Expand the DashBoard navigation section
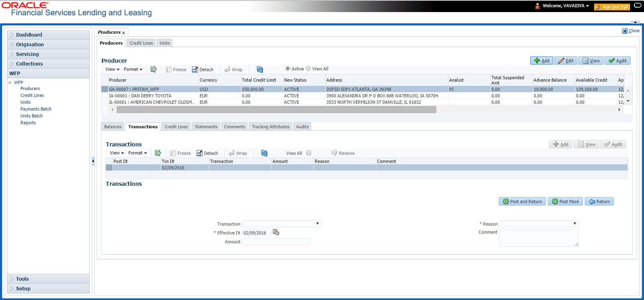 [x=48, y=35]
